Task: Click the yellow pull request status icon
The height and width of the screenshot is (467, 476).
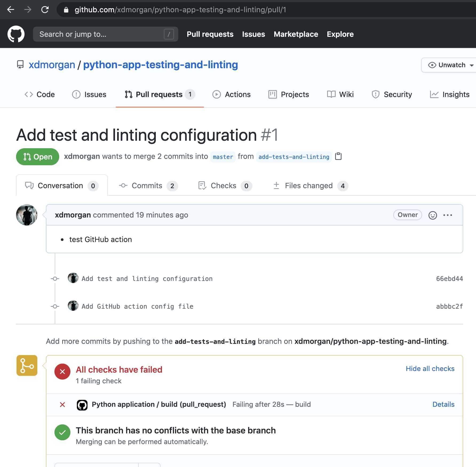Action: tap(26, 365)
